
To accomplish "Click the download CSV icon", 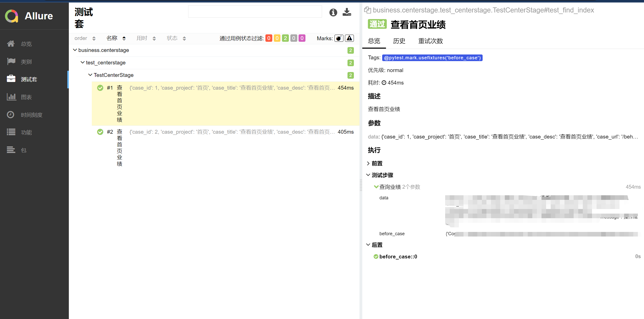I will tap(347, 12).
